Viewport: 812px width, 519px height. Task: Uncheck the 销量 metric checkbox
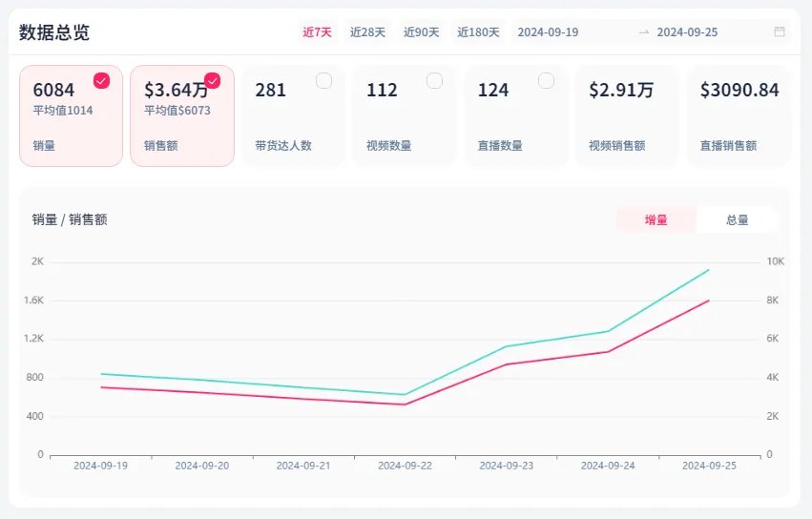click(101, 81)
